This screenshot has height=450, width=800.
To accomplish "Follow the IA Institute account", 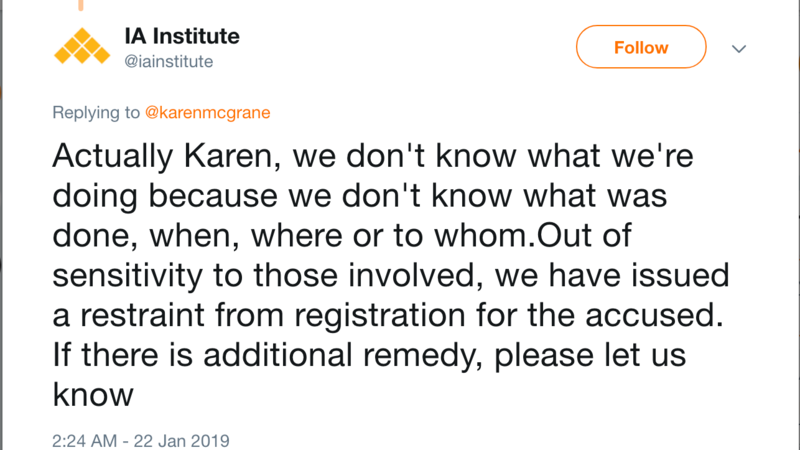I will (x=641, y=47).
